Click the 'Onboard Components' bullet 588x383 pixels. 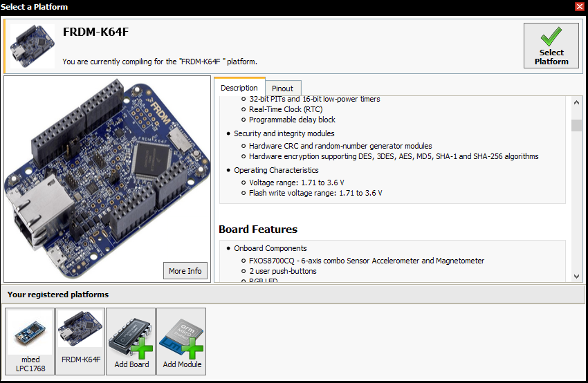click(x=270, y=248)
